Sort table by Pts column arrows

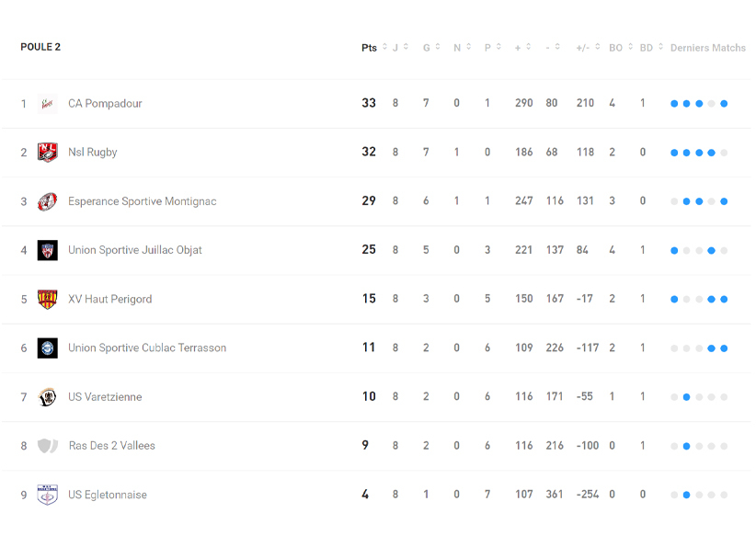384,48
